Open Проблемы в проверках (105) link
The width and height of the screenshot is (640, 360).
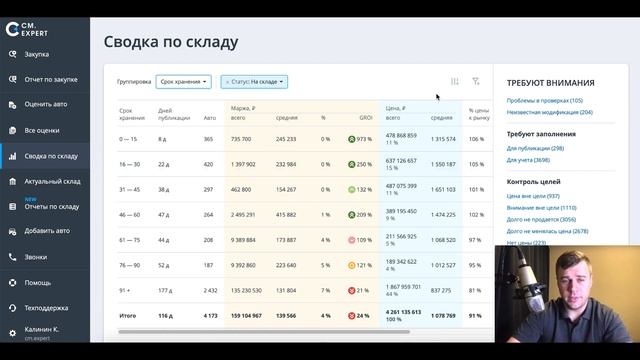point(544,100)
